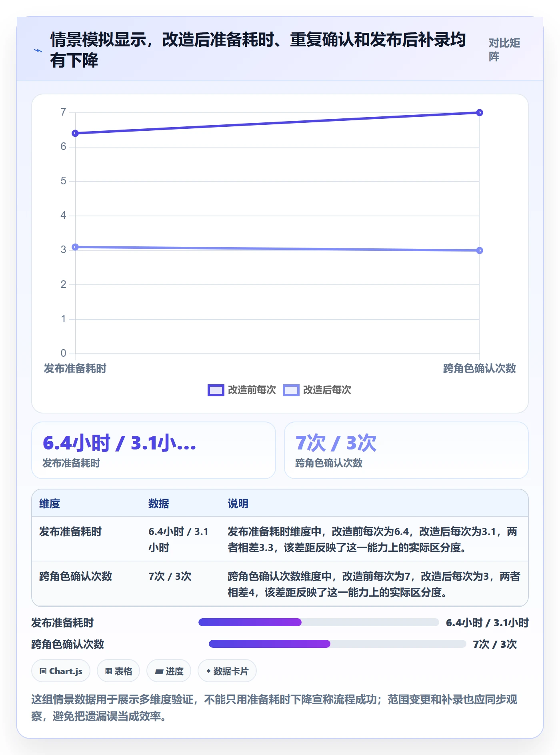Click the 跨角色确认次数 x-axis label on the chart
The width and height of the screenshot is (560, 755).
tap(480, 368)
